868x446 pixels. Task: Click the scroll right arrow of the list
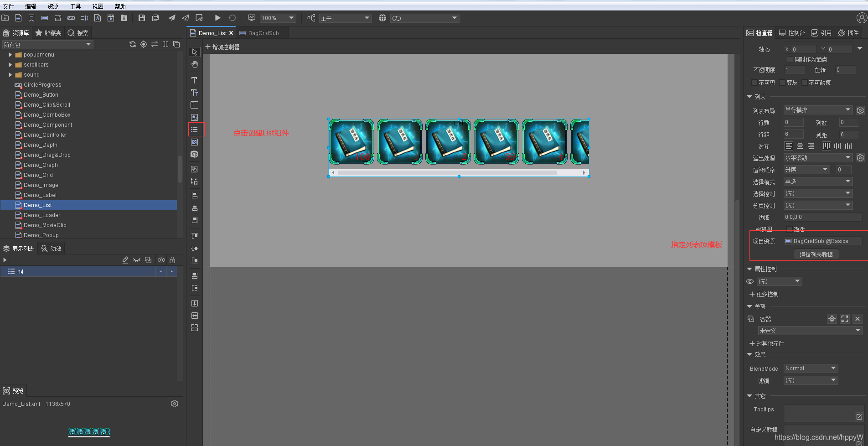[x=584, y=172]
